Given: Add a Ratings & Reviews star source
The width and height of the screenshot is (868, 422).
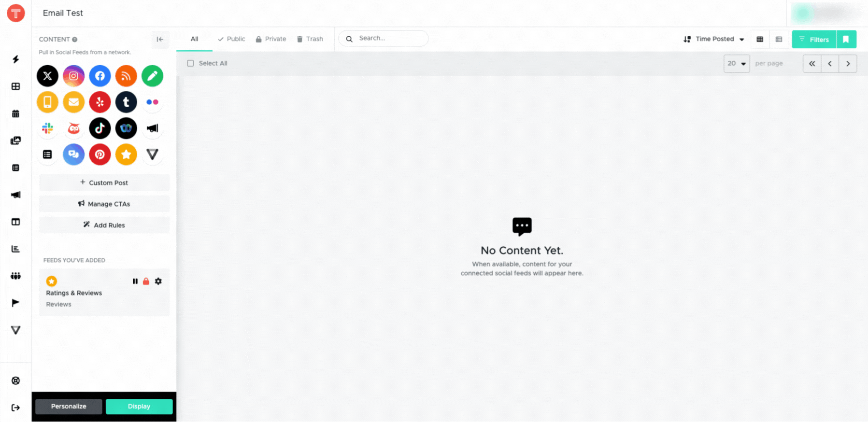Looking at the screenshot, I should point(126,155).
